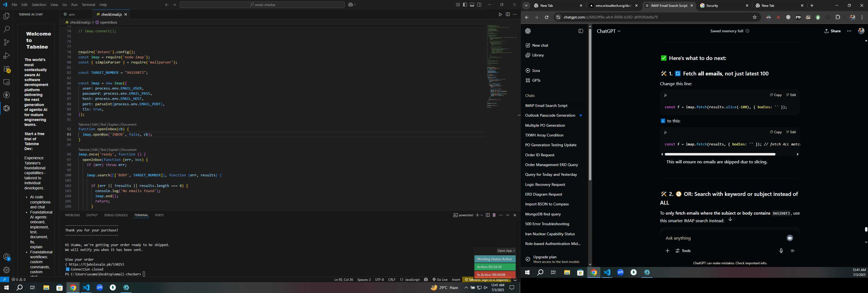This screenshot has height=293, width=868.
Task: Open the Manage gear in VS Code
Action: 7,270
